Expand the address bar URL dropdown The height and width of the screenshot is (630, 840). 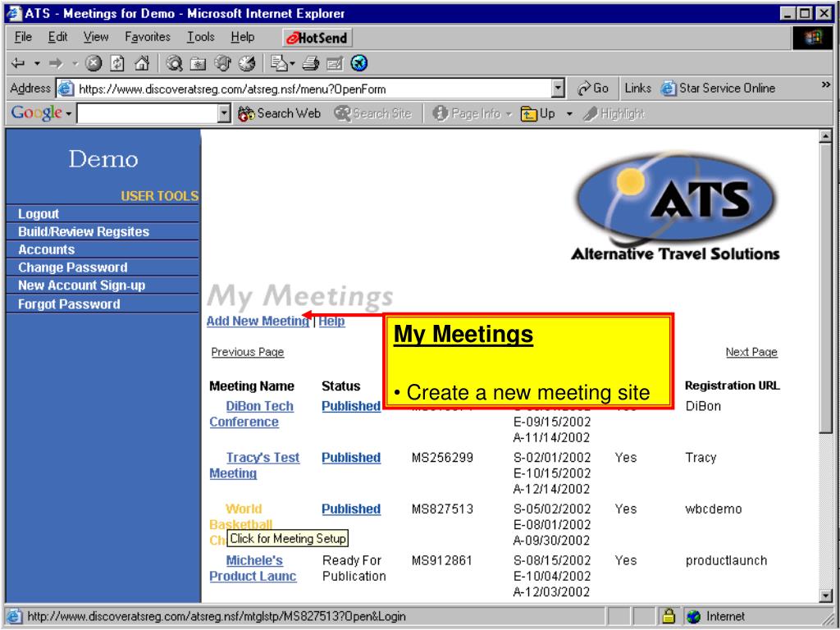coord(558,89)
